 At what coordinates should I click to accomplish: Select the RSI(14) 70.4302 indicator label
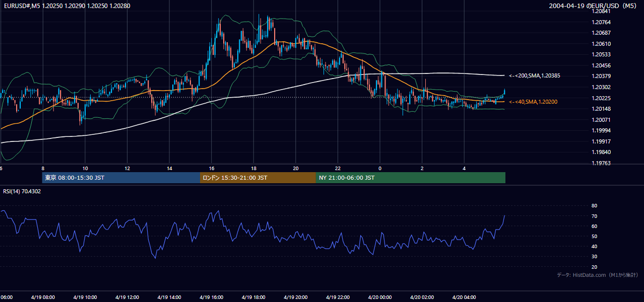(22, 191)
